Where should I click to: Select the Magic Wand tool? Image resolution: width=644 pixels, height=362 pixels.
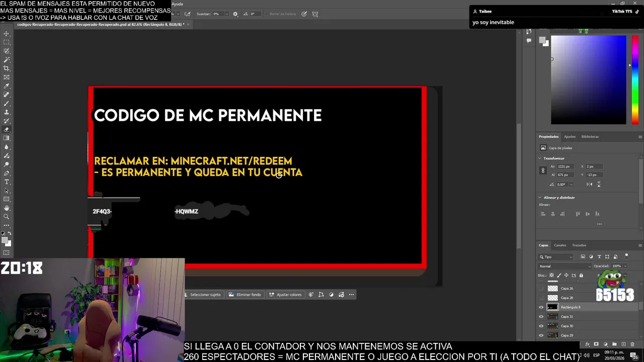click(x=7, y=60)
